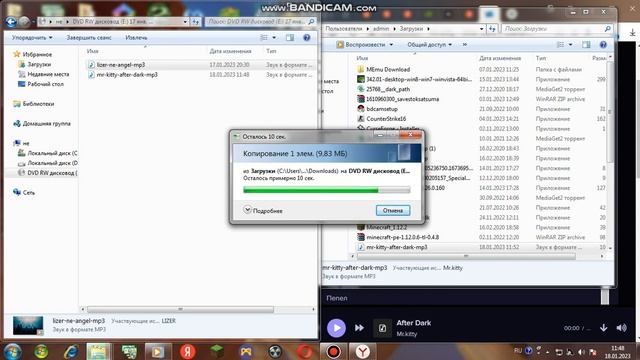Screen dimensions: 640x360
Task: Select Избранное in the navigation pane
Action: 37,54
